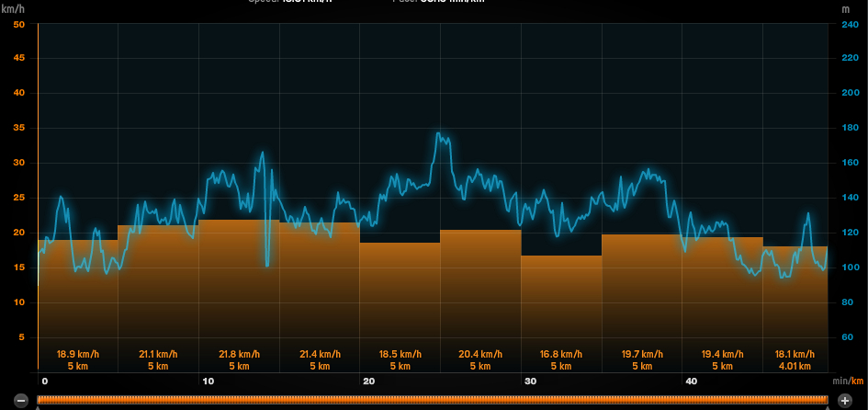Click the slowest 16.8 km/h split
This screenshot has height=410, width=868.
click(561, 311)
